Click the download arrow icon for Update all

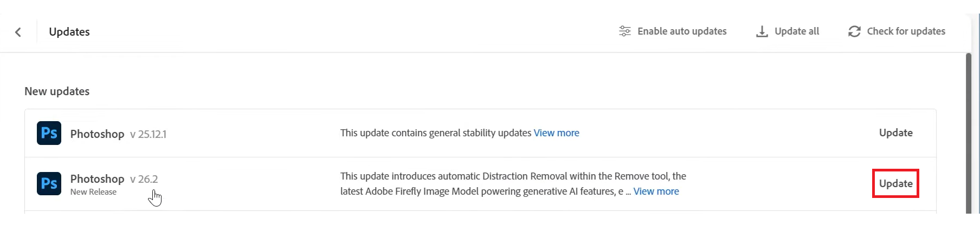point(762,31)
